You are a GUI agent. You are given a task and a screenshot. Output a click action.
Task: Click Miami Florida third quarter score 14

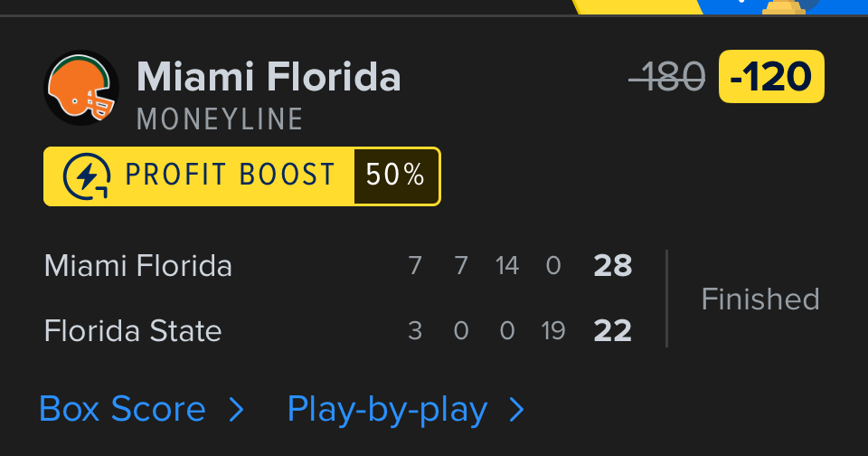[507, 266]
